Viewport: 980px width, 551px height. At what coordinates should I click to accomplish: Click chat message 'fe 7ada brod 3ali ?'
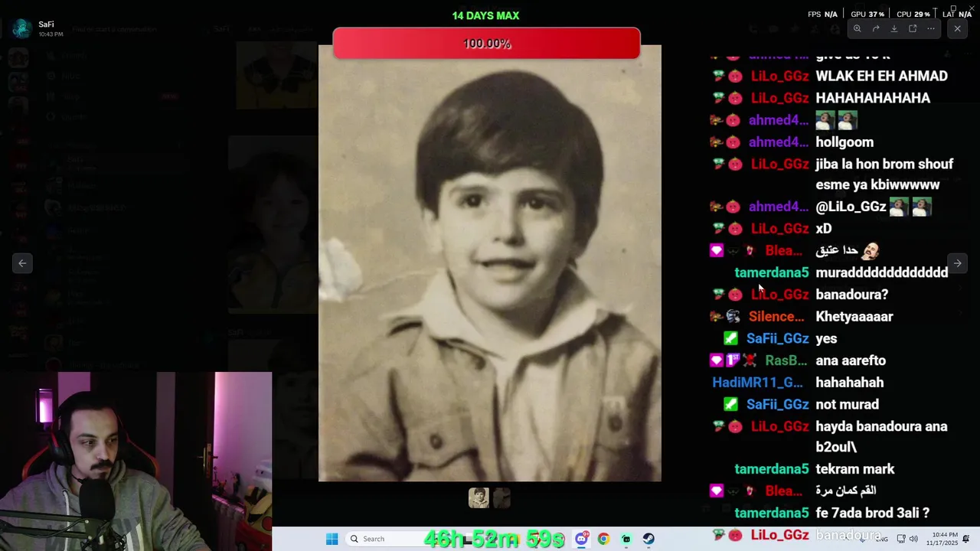click(x=872, y=513)
